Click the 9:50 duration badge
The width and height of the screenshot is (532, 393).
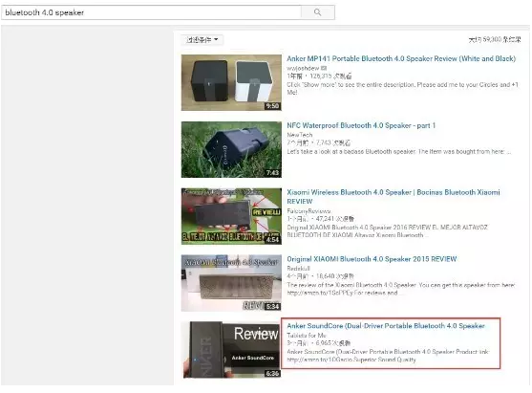tap(272, 106)
